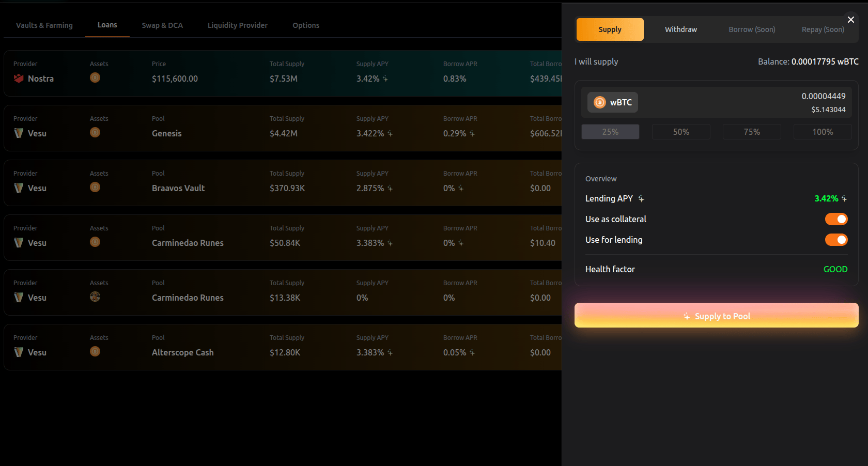Click sparkle icon next to Nostra 3.42% APY
Screen dimensions: 868x466
[385, 79]
